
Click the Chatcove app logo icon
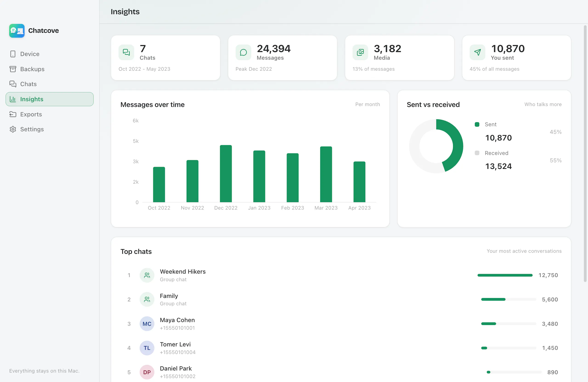(x=17, y=31)
